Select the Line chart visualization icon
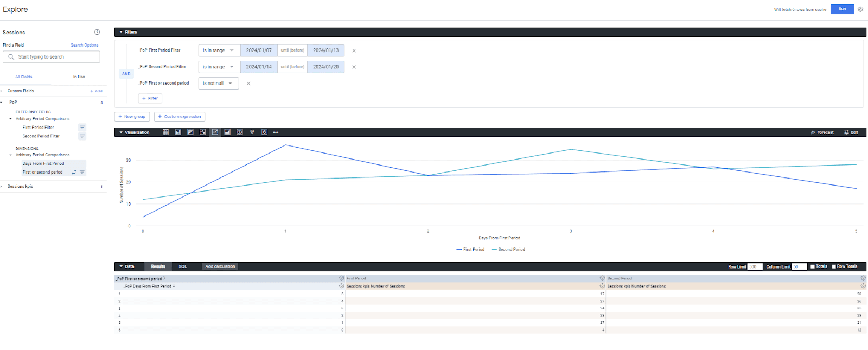 click(215, 132)
